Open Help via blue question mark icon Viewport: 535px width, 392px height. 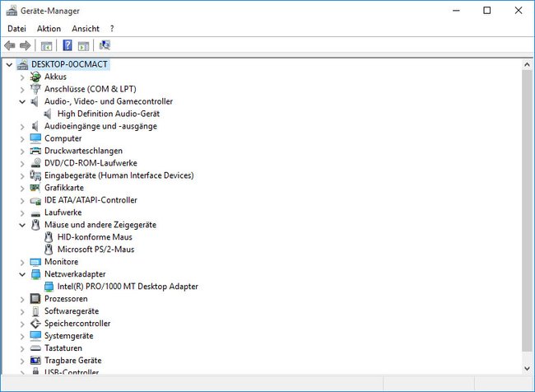tap(67, 45)
